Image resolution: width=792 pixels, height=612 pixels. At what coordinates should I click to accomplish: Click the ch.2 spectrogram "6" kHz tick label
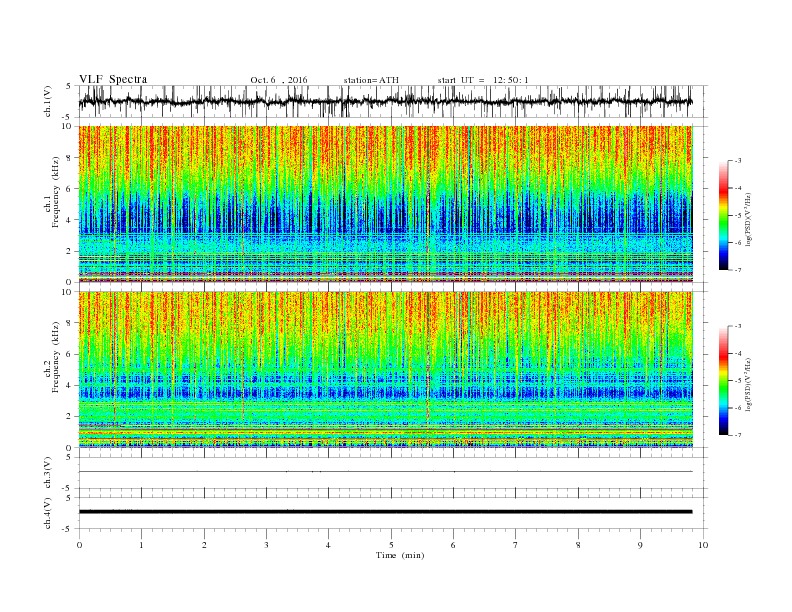click(x=69, y=354)
